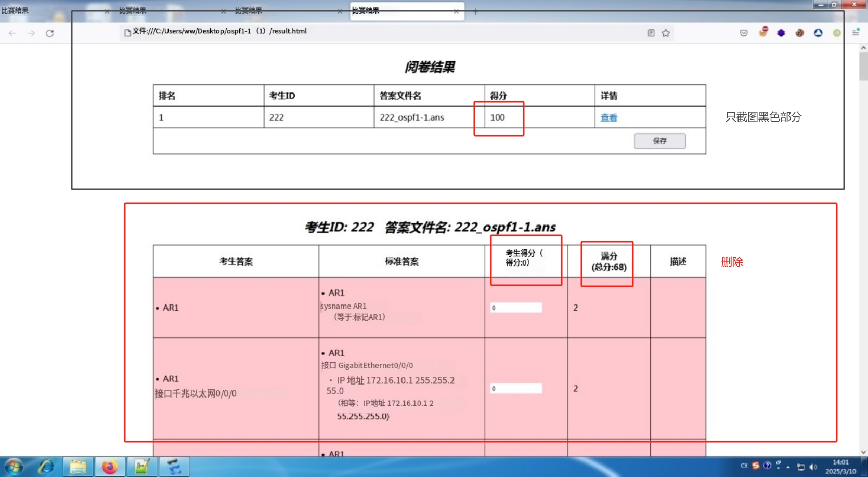
Task: Click the Windows Start button
Action: 14,467
